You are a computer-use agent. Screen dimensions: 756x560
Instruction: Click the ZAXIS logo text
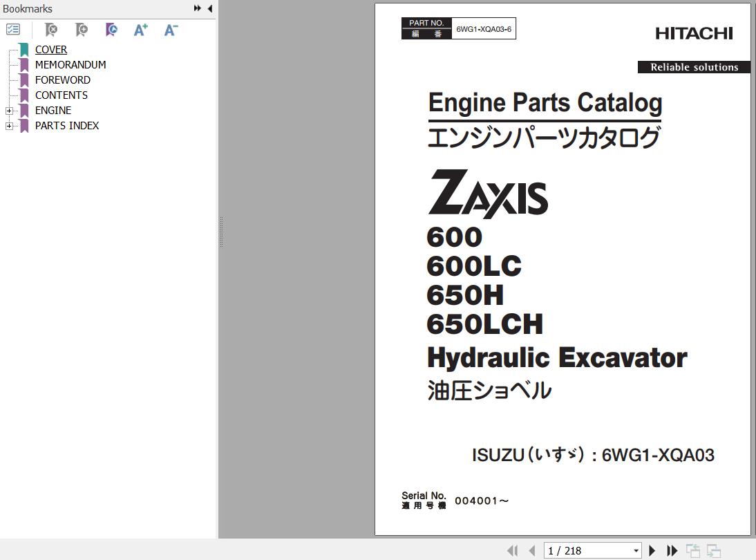(488, 193)
